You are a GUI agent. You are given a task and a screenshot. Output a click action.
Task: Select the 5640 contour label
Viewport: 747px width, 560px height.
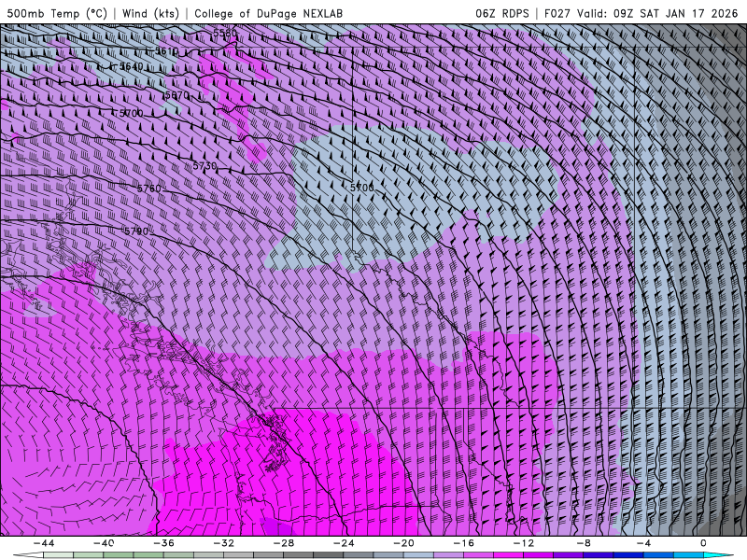[x=132, y=67]
